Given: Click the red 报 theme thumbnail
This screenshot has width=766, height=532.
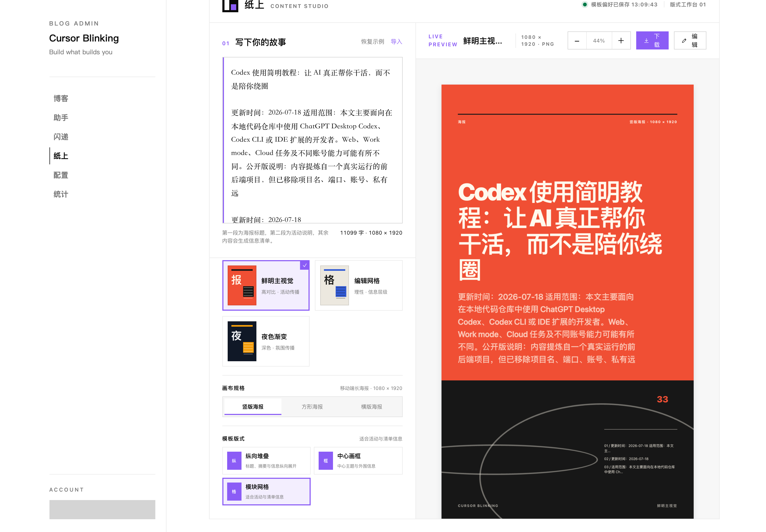Looking at the screenshot, I should tap(242, 285).
